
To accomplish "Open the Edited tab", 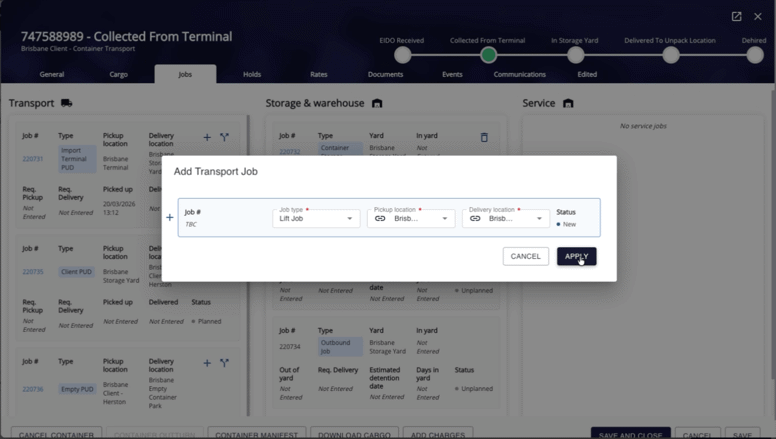I will point(587,74).
